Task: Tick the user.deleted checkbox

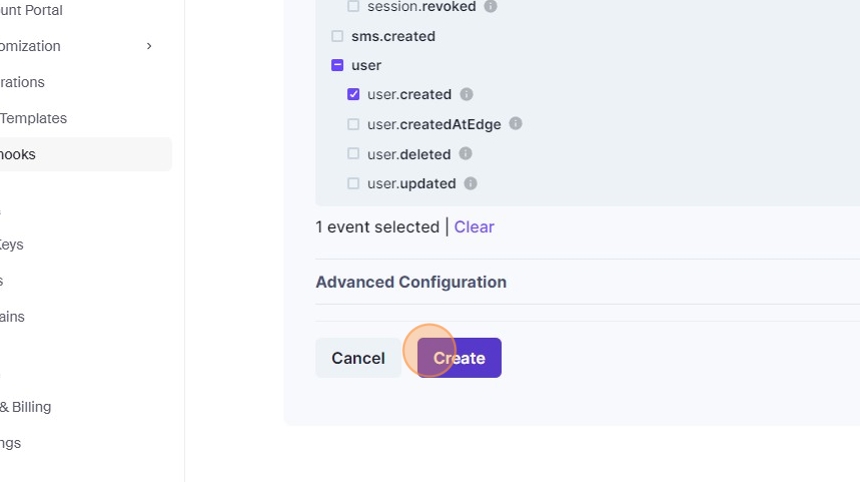Action: coord(353,154)
